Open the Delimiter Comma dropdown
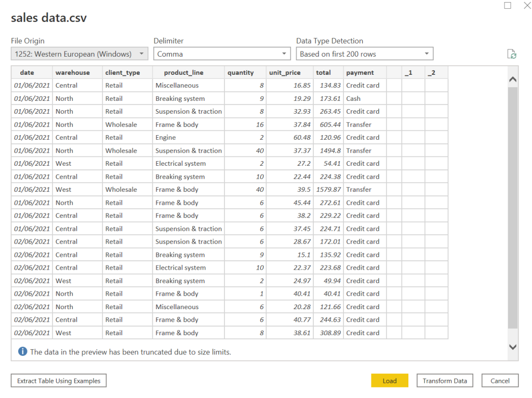Image resolution: width=532 pixels, height=398 pixels. [x=222, y=54]
